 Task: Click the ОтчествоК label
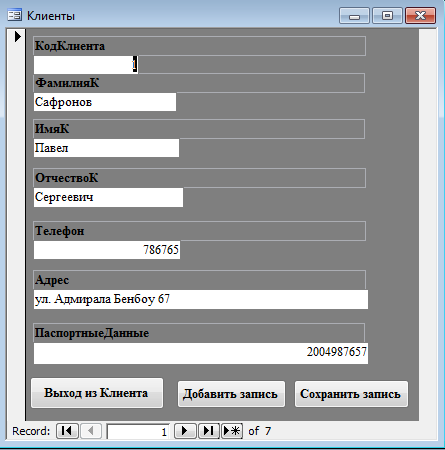coord(199,178)
